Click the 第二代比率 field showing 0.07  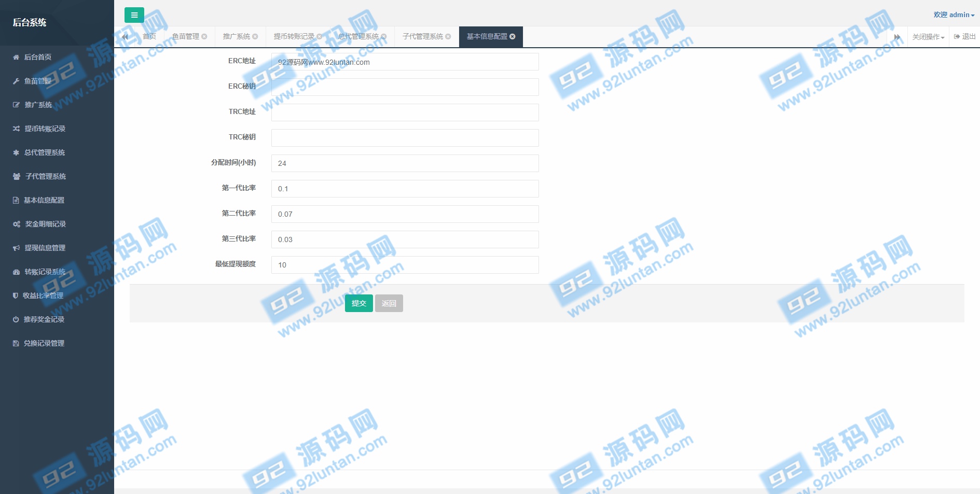405,214
